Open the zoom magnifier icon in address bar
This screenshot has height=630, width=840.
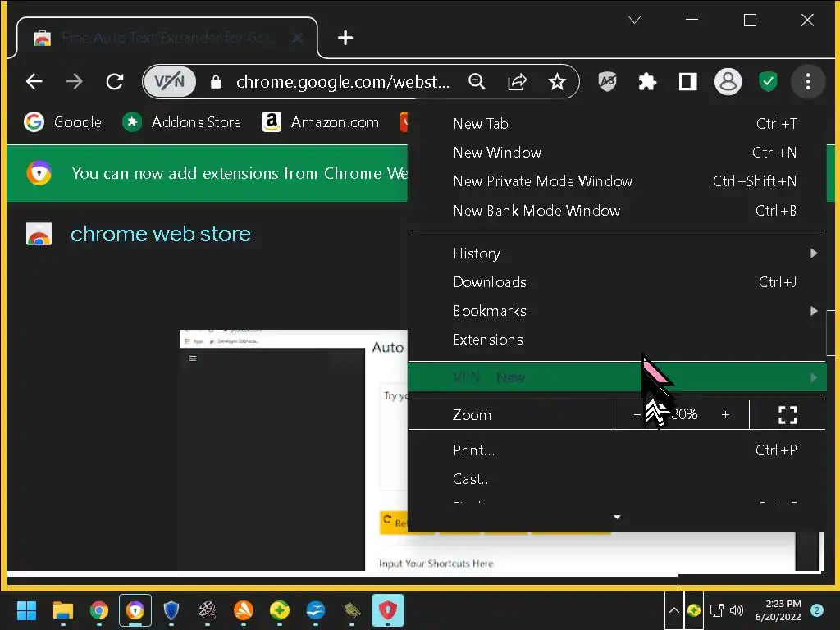[477, 81]
